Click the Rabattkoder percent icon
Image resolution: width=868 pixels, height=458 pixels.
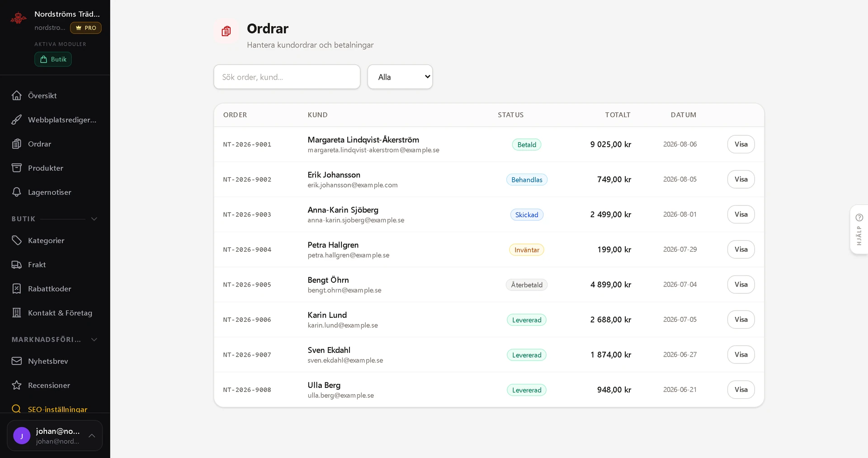[17, 289]
